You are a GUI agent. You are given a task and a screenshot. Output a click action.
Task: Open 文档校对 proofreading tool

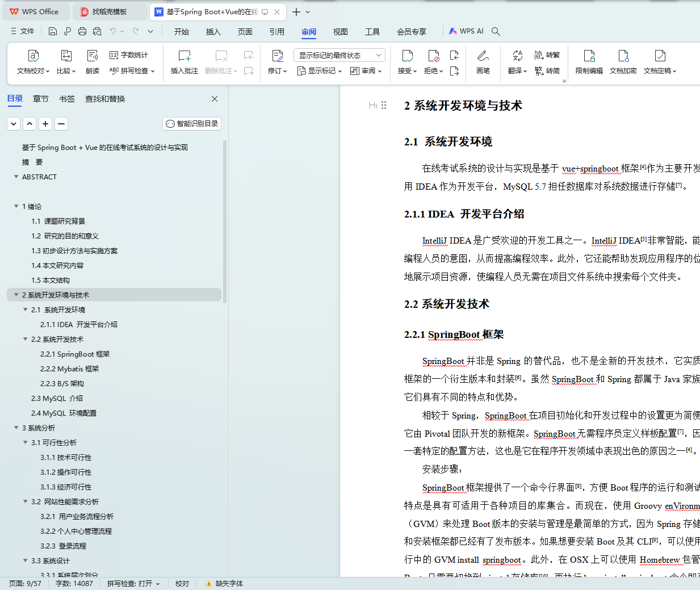tap(33, 62)
